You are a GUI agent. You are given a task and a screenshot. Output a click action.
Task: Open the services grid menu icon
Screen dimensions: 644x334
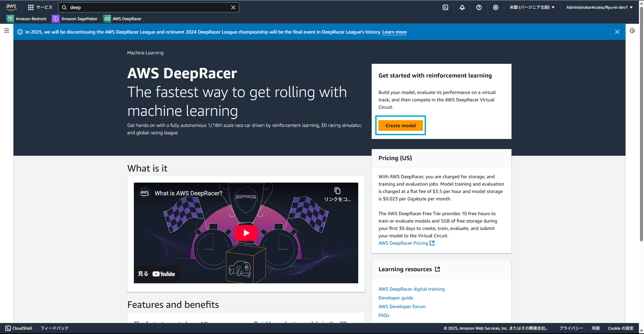[31, 7]
